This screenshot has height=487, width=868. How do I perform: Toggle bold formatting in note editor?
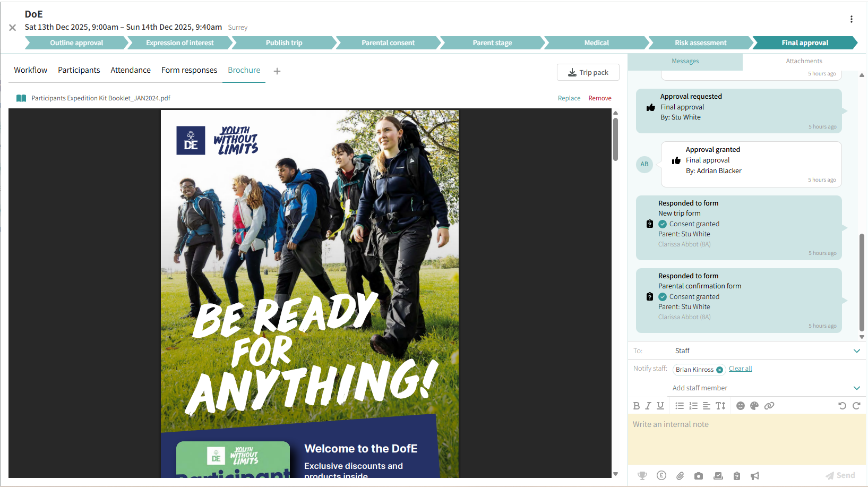[x=637, y=406]
